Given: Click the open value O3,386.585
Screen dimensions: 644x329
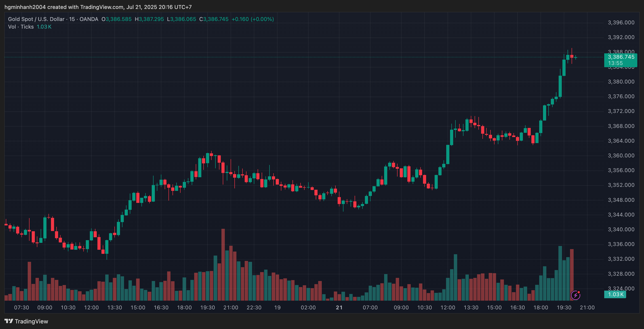Looking at the screenshot, I should click(x=116, y=19).
